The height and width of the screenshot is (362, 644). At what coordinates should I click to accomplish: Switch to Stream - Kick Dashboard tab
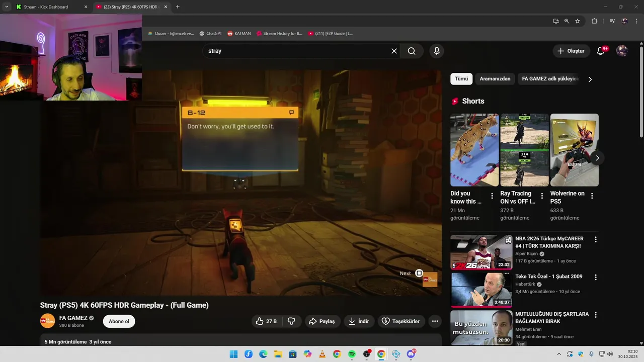(47, 7)
